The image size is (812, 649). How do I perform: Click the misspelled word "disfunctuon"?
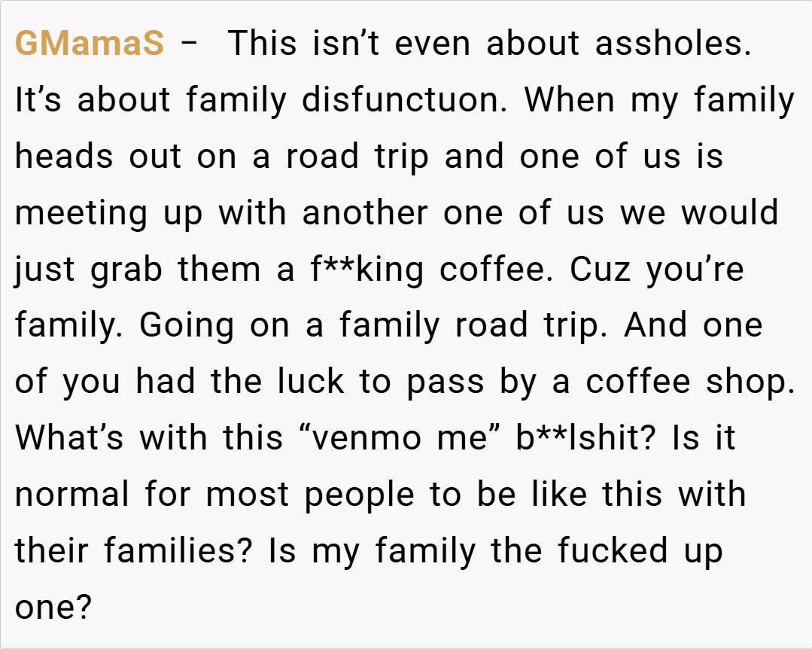[402, 101]
